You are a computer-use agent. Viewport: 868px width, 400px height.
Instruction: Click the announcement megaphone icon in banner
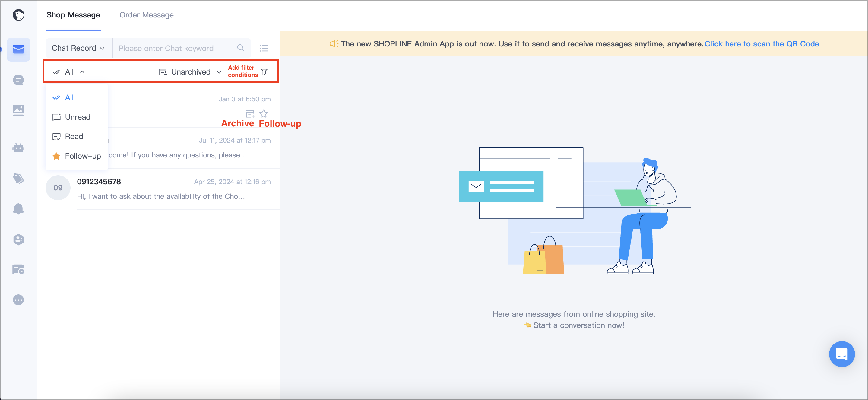pyautogui.click(x=334, y=44)
